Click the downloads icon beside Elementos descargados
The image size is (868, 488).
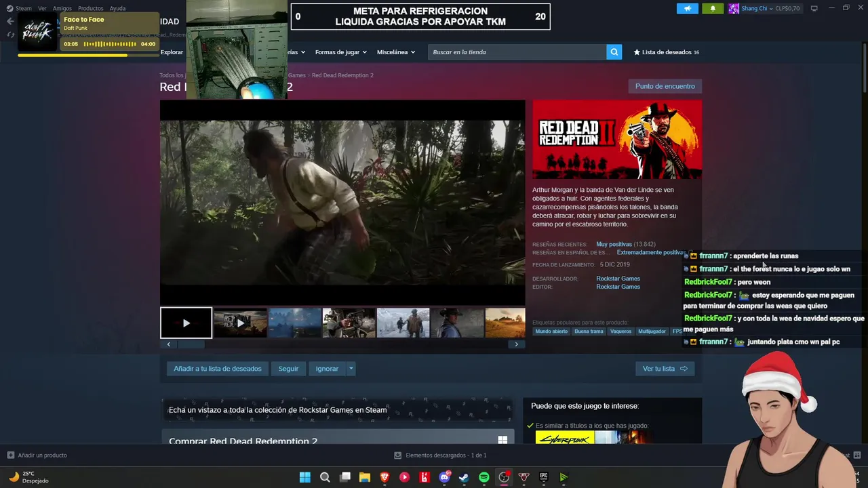[x=399, y=455]
